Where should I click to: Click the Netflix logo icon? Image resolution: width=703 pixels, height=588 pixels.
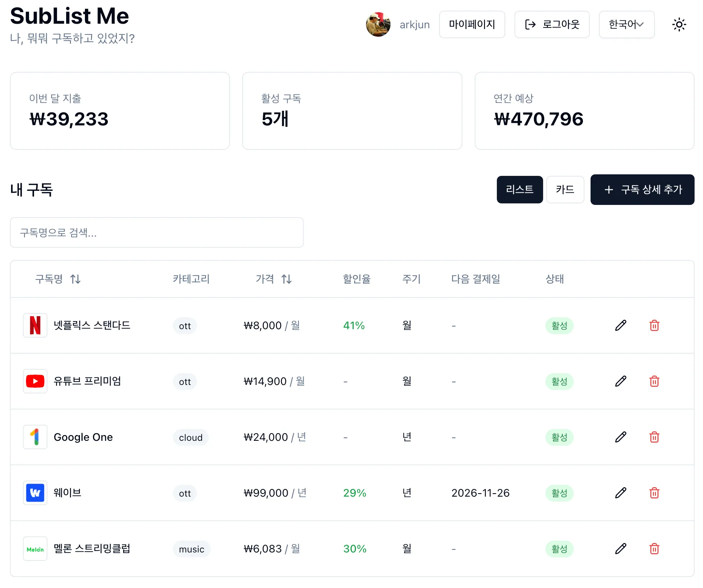click(35, 325)
